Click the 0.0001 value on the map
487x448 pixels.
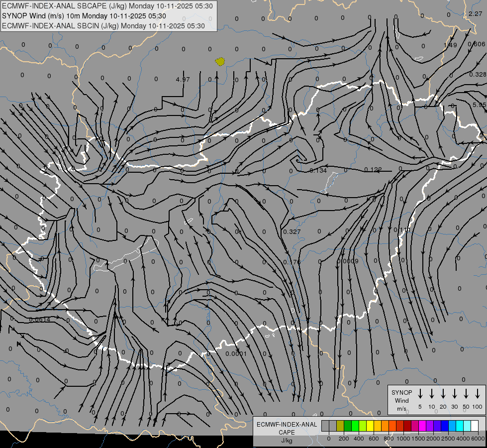[x=236, y=353]
